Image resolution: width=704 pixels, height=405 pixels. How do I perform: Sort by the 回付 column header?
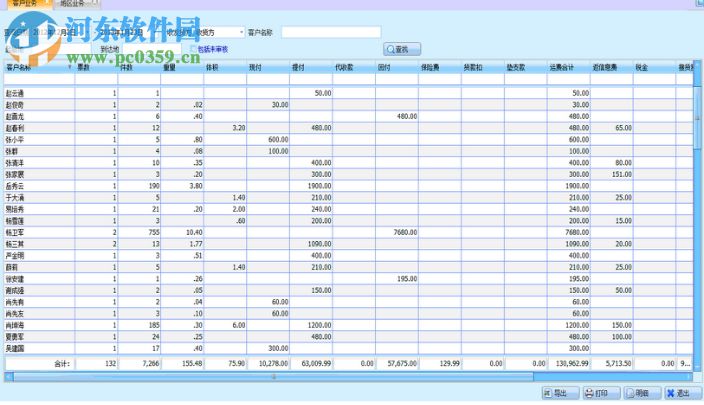[x=397, y=67]
